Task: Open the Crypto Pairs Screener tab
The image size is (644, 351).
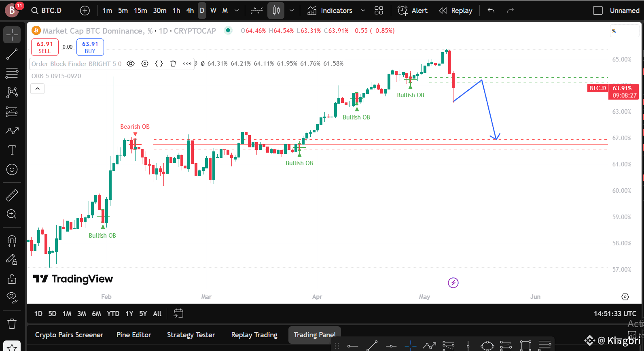Action: pyautogui.click(x=69, y=335)
